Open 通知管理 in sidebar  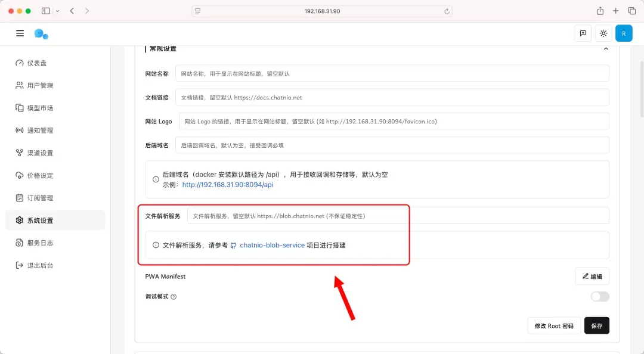click(x=55, y=130)
